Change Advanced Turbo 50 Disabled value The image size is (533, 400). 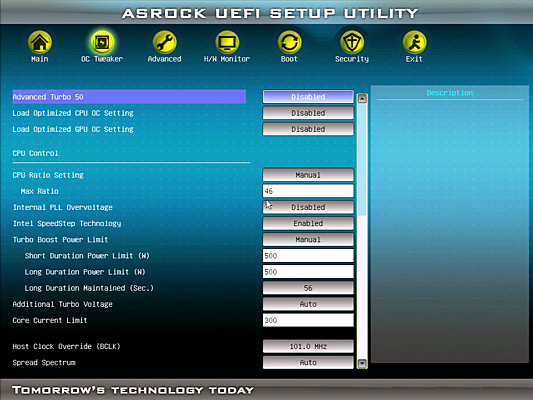(308, 97)
